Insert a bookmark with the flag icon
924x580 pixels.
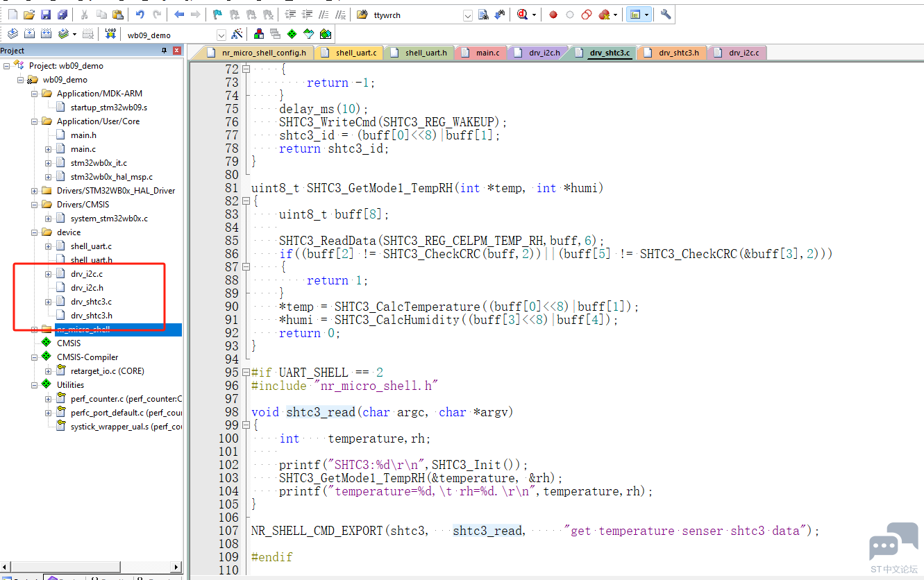coord(217,15)
